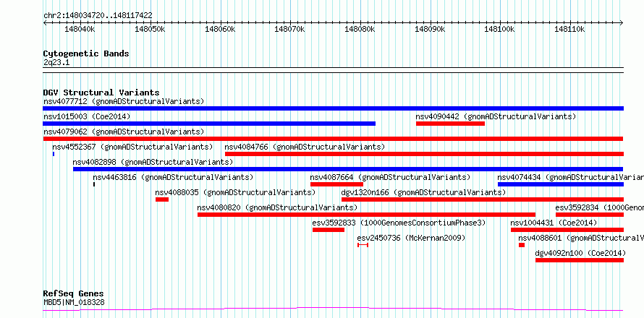Open nsv4088035 (gnomADStructuralVariants) label

click(235, 192)
